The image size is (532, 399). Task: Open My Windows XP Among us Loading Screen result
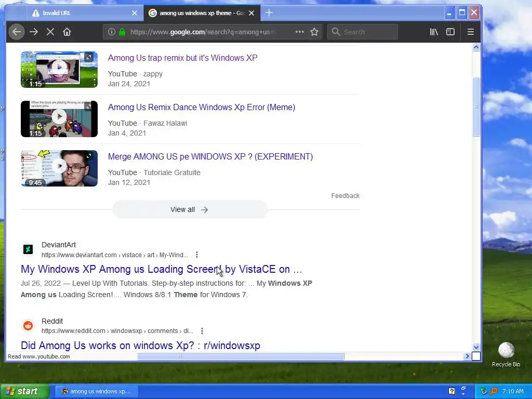161,270
